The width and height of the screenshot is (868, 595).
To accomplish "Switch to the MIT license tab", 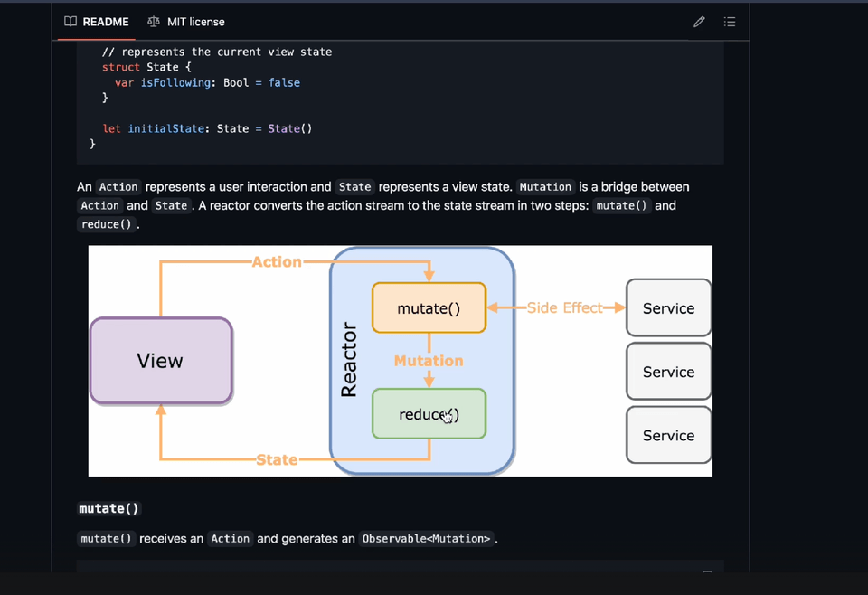I will pos(186,22).
